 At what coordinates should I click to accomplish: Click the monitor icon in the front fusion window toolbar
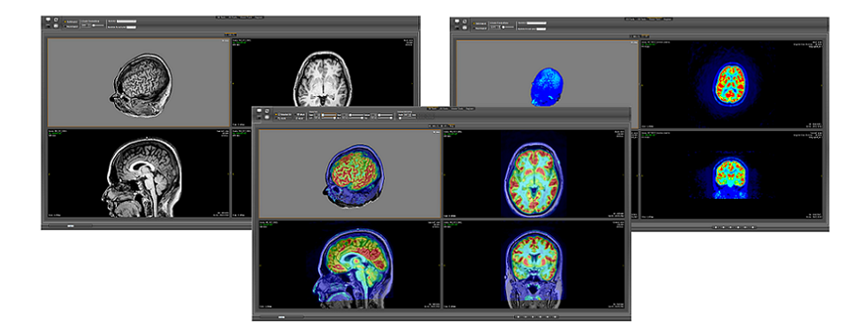click(x=259, y=110)
